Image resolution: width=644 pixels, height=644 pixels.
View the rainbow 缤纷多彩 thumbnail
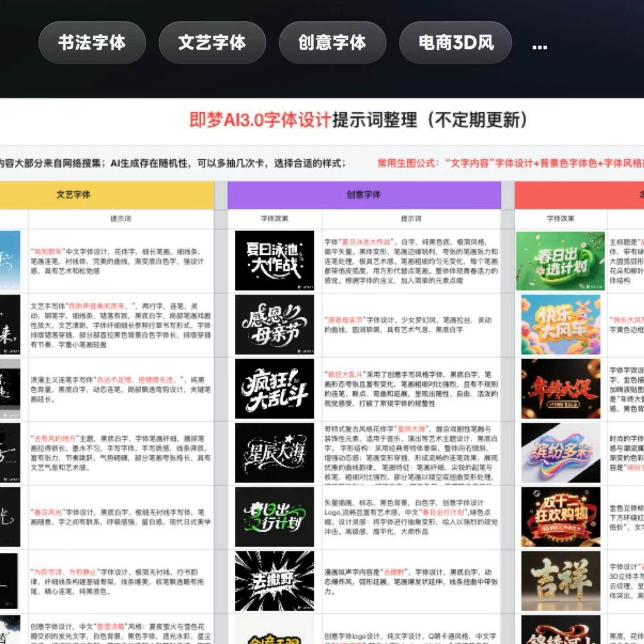pos(560,453)
